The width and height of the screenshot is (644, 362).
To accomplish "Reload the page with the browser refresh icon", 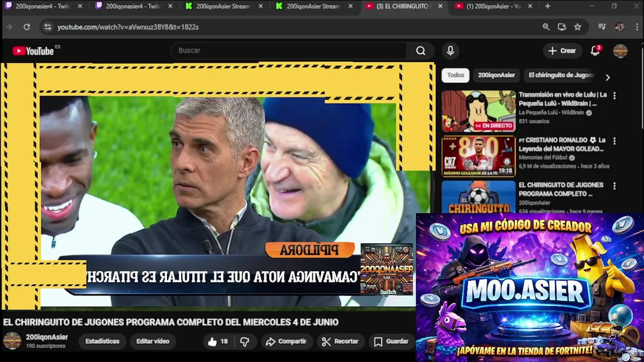I will [x=27, y=27].
